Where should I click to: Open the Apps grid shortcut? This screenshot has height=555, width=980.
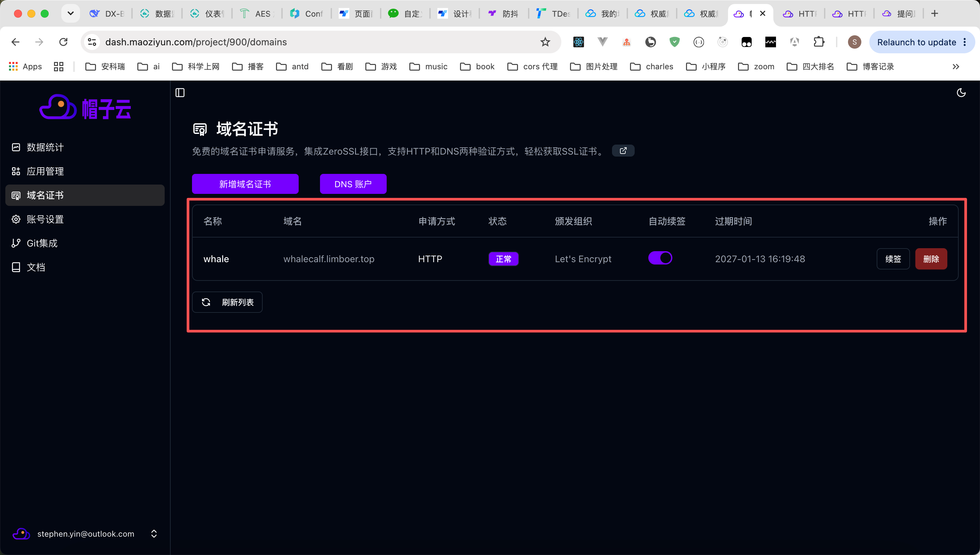coord(25,67)
